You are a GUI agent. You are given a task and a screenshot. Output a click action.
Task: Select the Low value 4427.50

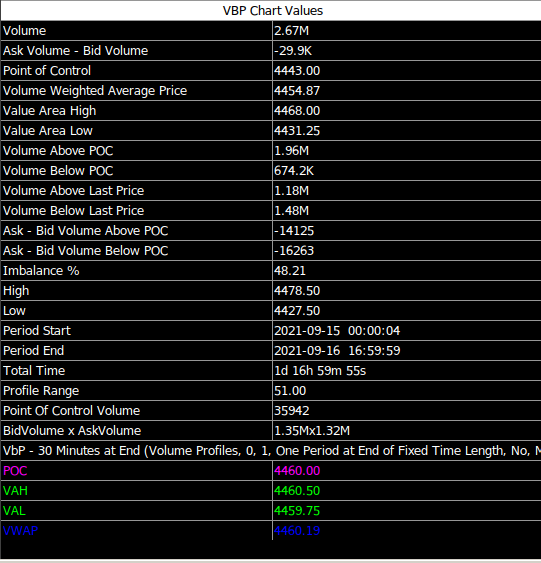[297, 311]
